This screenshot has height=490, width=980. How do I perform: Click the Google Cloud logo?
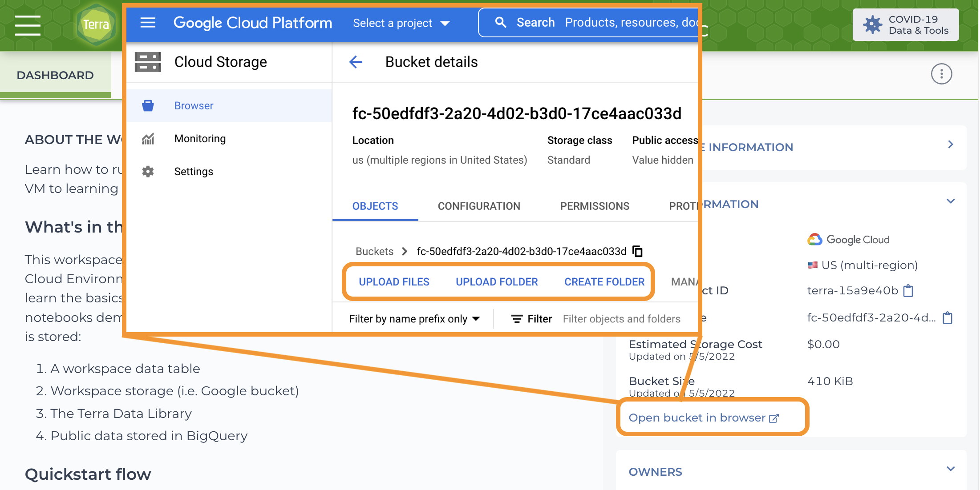[849, 240]
